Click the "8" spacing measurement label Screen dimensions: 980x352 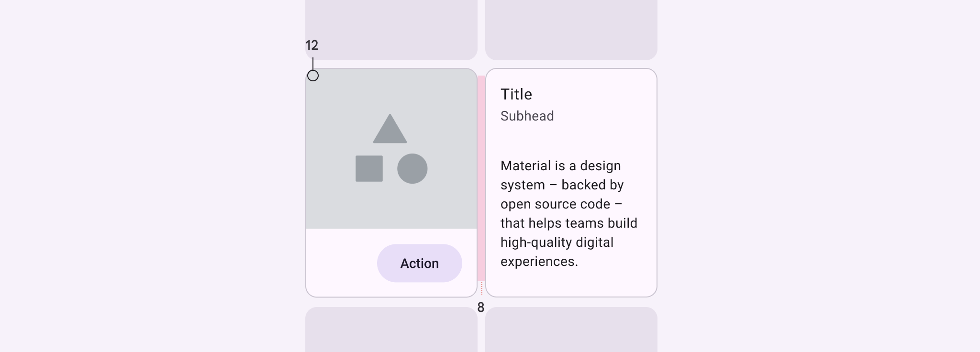(481, 308)
